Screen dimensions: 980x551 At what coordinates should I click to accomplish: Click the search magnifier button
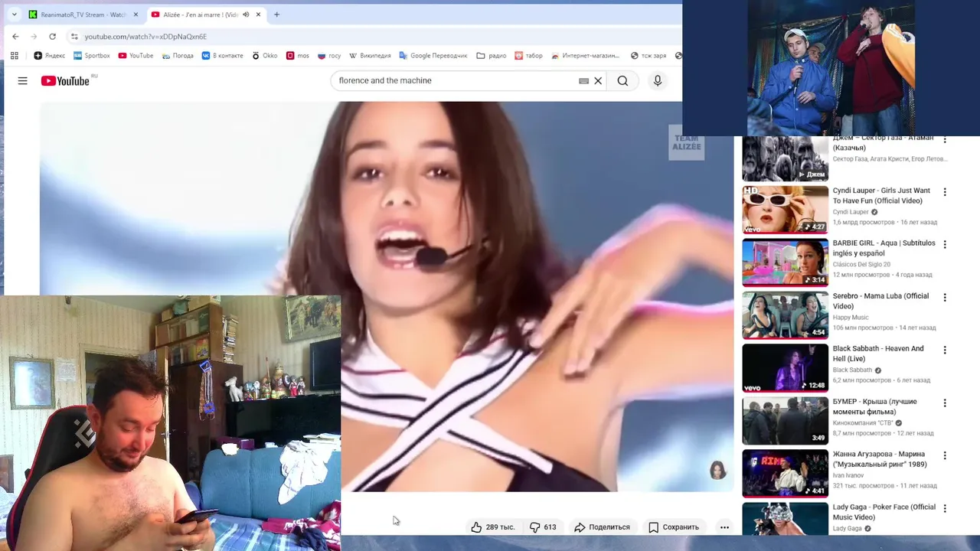[x=623, y=80]
